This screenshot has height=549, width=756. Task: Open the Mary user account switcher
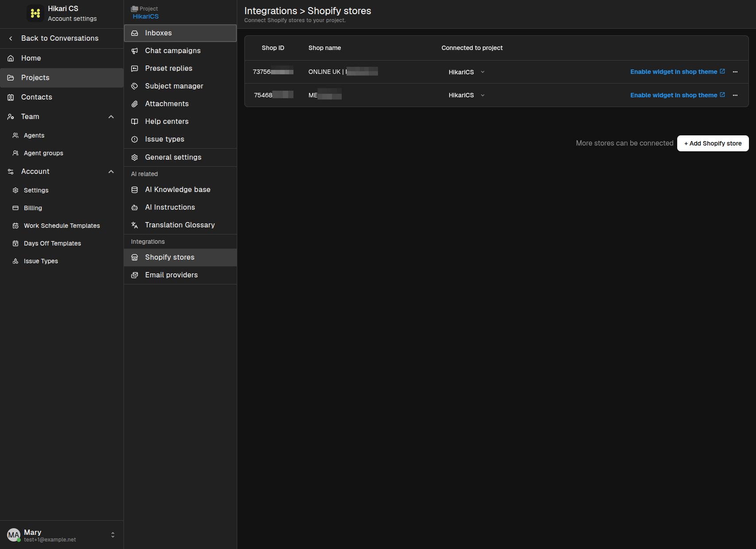click(x=112, y=535)
